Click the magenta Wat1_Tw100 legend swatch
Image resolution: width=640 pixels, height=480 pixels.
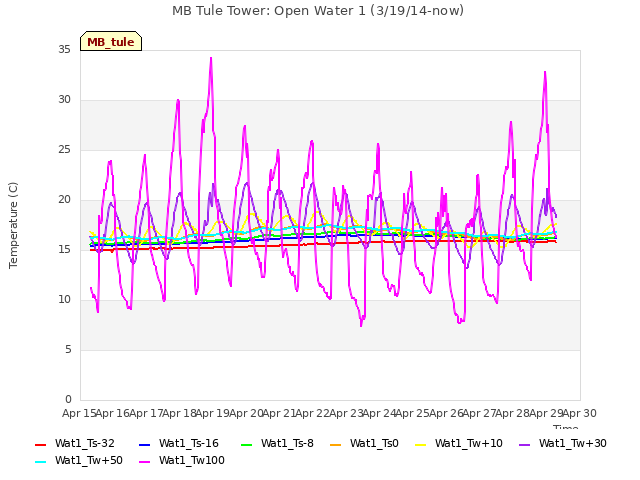click(144, 462)
